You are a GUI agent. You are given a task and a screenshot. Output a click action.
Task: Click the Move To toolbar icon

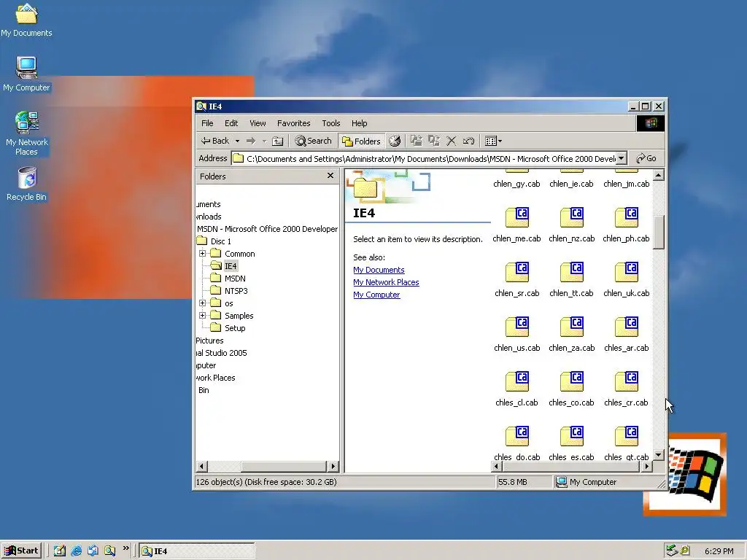tap(417, 141)
